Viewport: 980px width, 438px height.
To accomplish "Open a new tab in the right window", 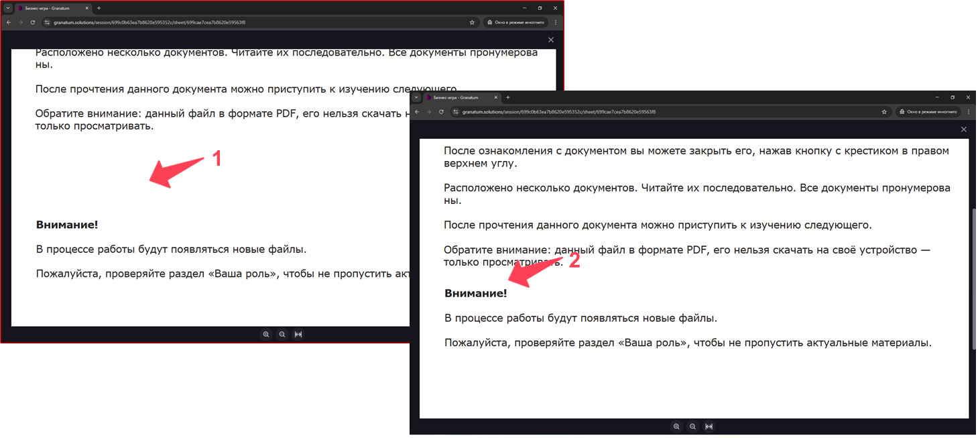I will pos(508,97).
